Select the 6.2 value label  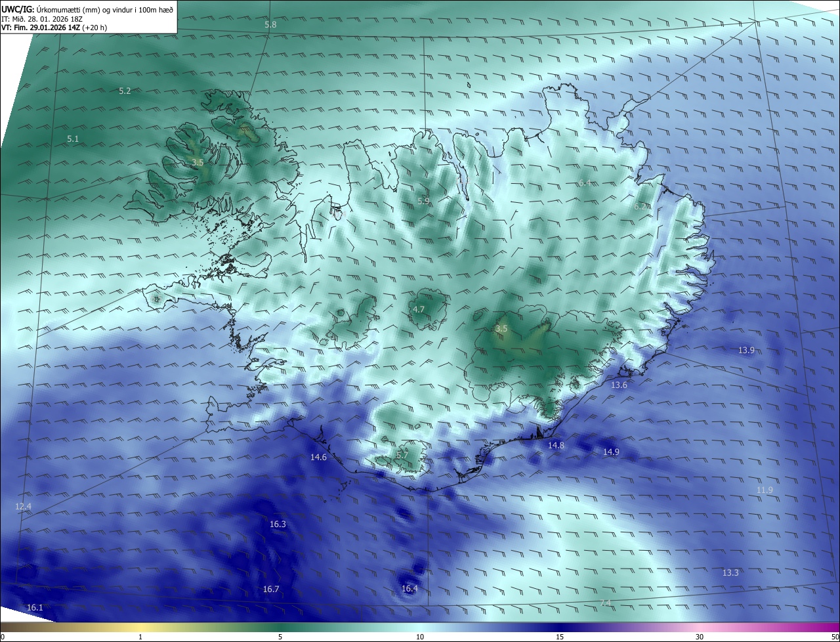(x=640, y=206)
